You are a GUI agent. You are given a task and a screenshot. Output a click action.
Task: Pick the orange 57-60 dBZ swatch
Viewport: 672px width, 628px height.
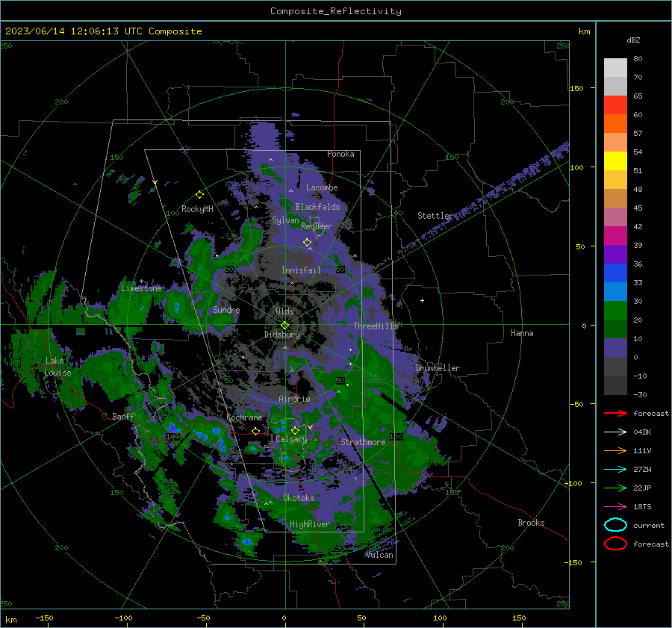pyautogui.click(x=615, y=124)
